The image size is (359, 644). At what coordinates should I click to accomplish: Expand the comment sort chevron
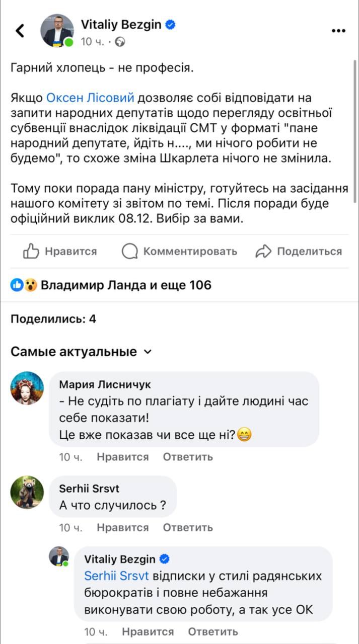coord(147,353)
